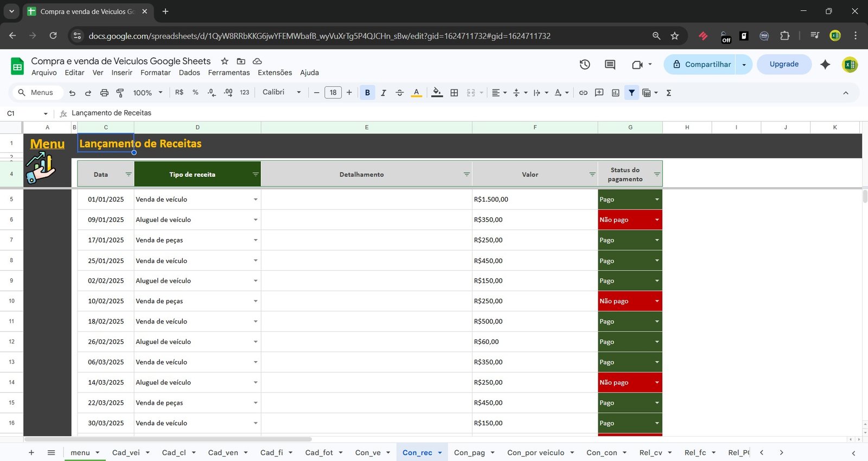Expand the 100% zoom dropdown
Screen dimensions: 868x461
tap(148, 93)
